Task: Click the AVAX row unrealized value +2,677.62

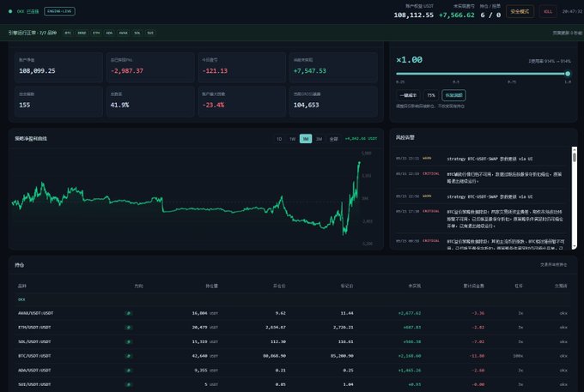Action: pos(410,313)
